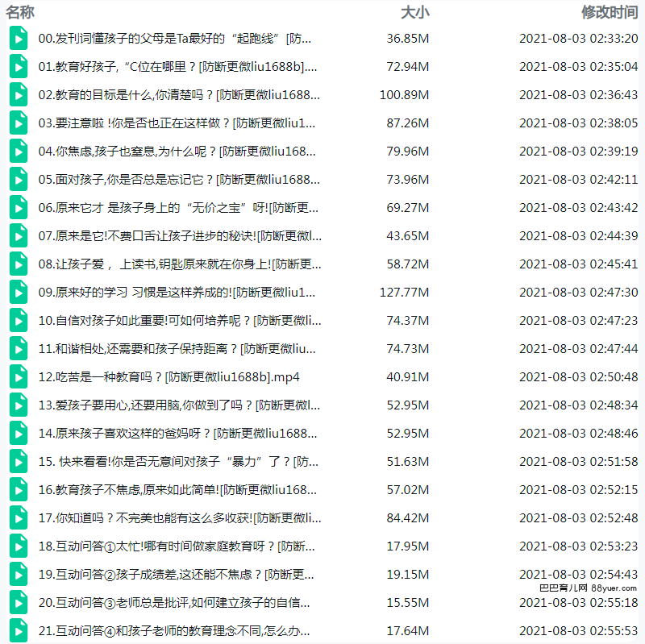
Task: Click the timestamp 2021-08-03 02:33:20
Action: [578, 39]
